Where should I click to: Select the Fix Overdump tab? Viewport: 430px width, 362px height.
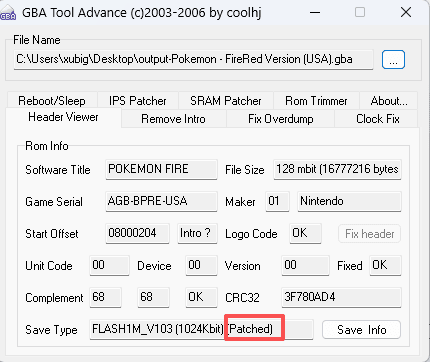[x=281, y=119]
